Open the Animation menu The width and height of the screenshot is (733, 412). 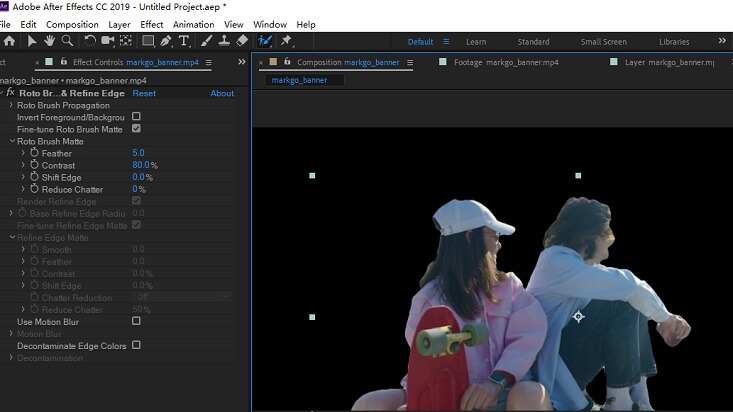tap(194, 24)
